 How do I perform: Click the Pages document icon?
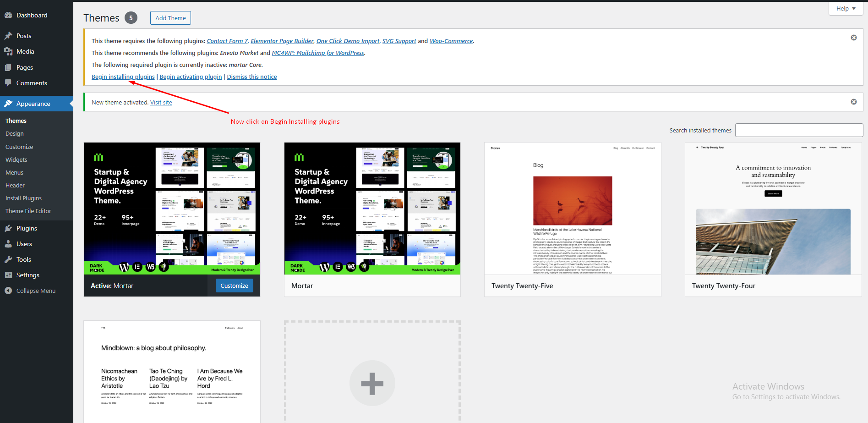coord(8,67)
